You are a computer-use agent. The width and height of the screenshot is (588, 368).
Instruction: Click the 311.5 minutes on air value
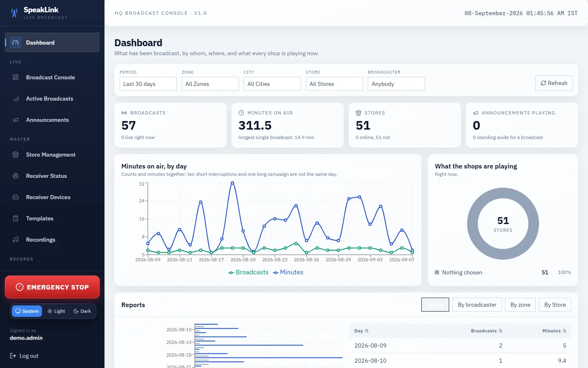255,125
